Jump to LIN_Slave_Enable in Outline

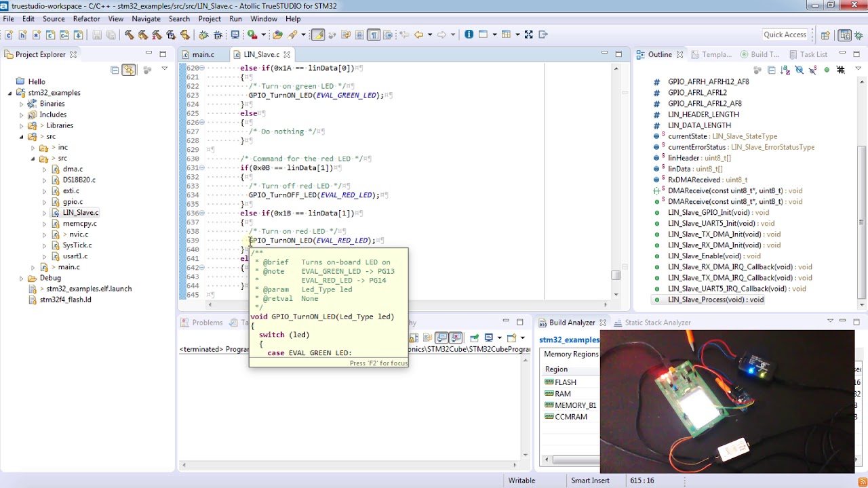click(704, 256)
